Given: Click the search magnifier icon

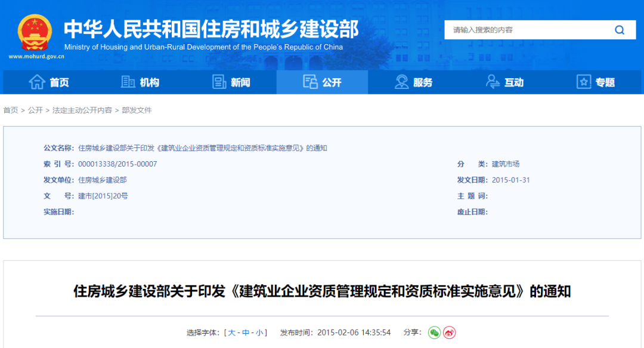Looking at the screenshot, I should point(619,29).
